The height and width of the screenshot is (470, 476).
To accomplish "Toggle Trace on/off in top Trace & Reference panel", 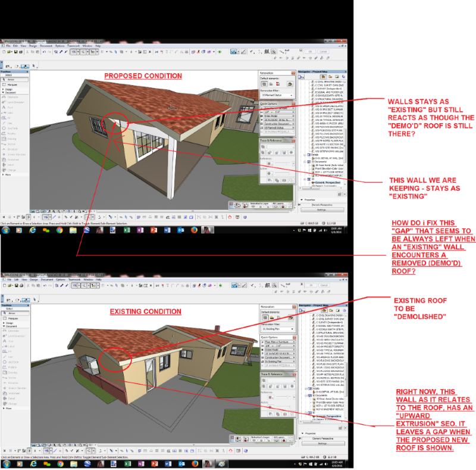I will 263,146.
